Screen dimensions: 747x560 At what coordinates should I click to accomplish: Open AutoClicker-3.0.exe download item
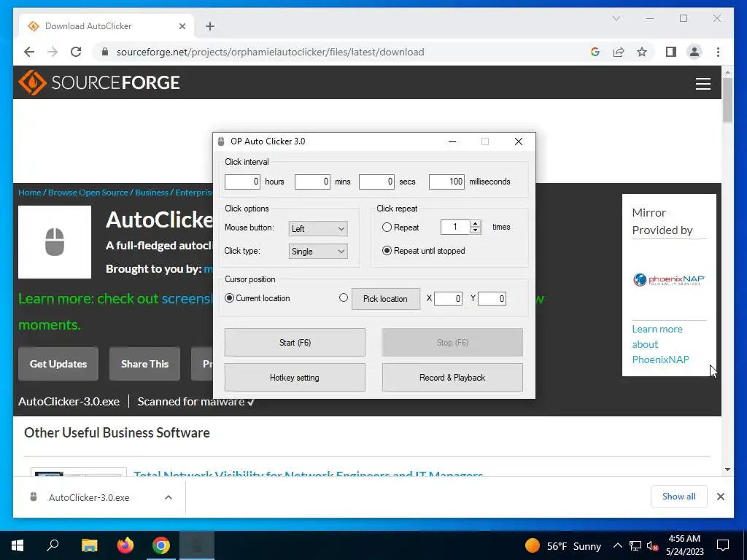coord(88,497)
